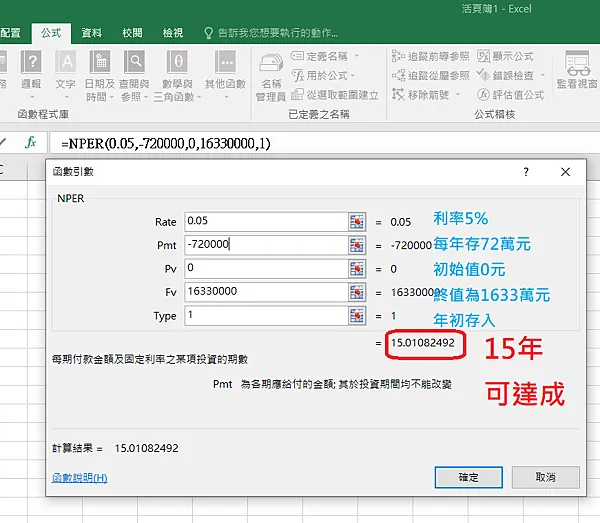This screenshot has height=523, width=600.
Task: Switch to the 檢視 ribbon tab
Action: [173, 33]
